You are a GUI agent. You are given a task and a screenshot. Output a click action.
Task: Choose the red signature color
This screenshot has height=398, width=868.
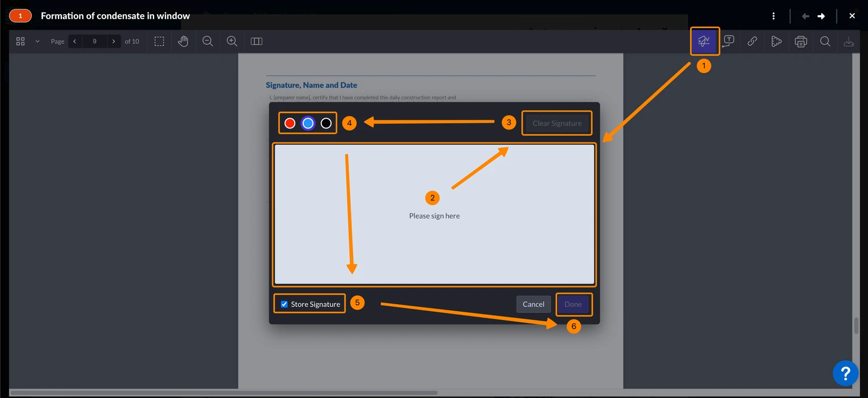pos(290,123)
